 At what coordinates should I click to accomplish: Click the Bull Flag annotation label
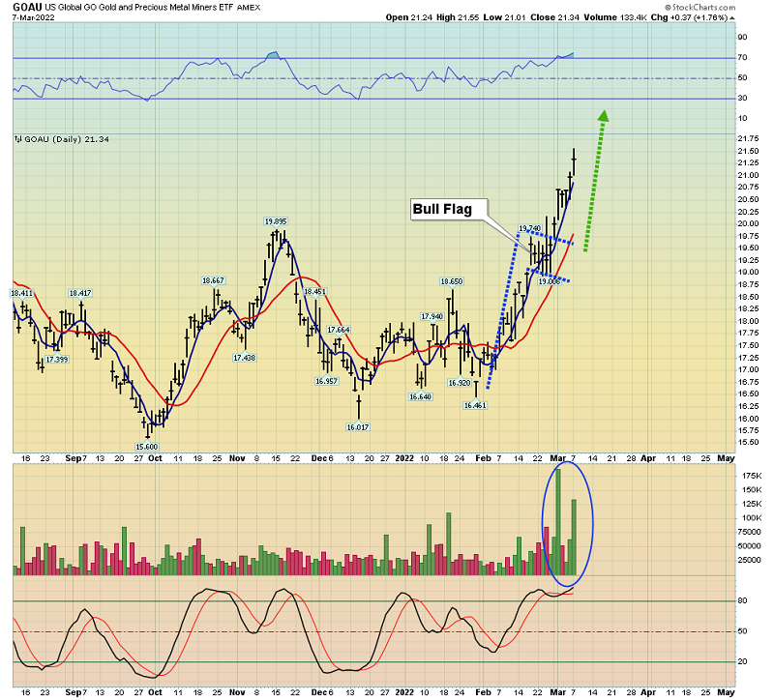click(x=447, y=209)
